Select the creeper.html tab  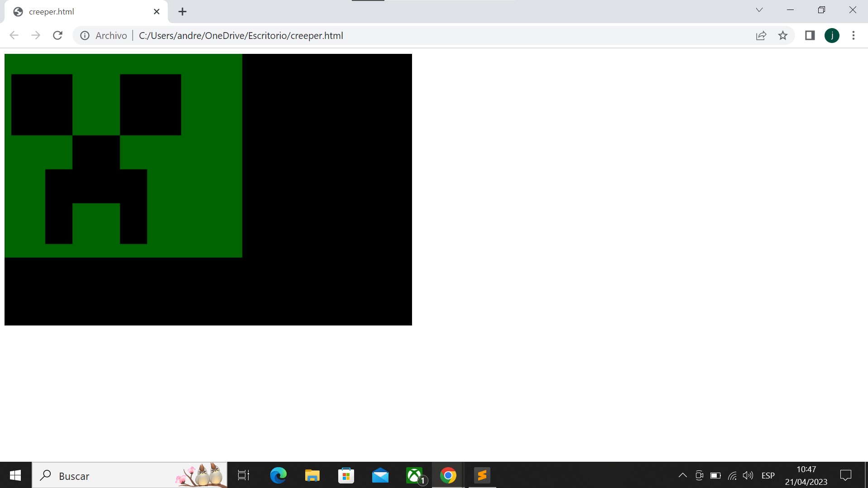point(86,12)
